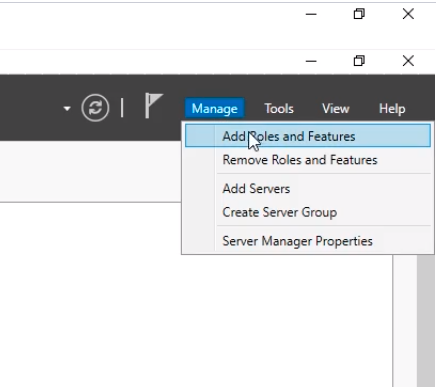Restore down the Server Manager window
The image size is (436, 387).
359,61
